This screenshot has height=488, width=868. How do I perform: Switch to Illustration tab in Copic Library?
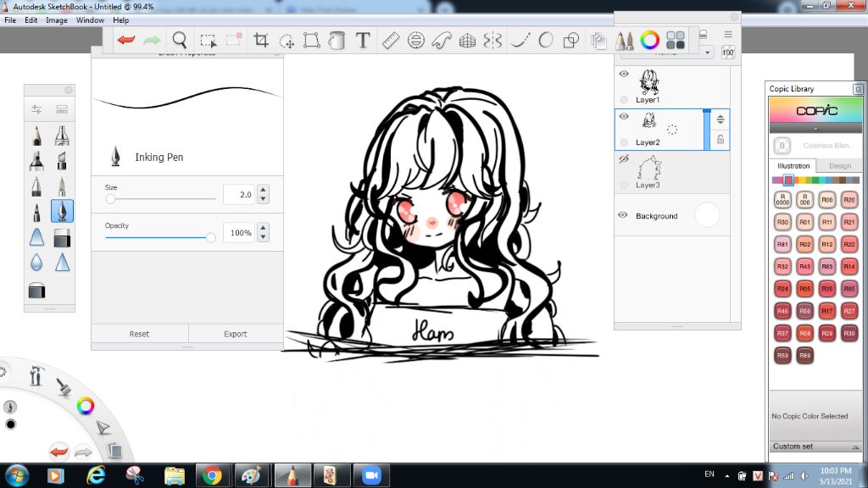(x=793, y=166)
